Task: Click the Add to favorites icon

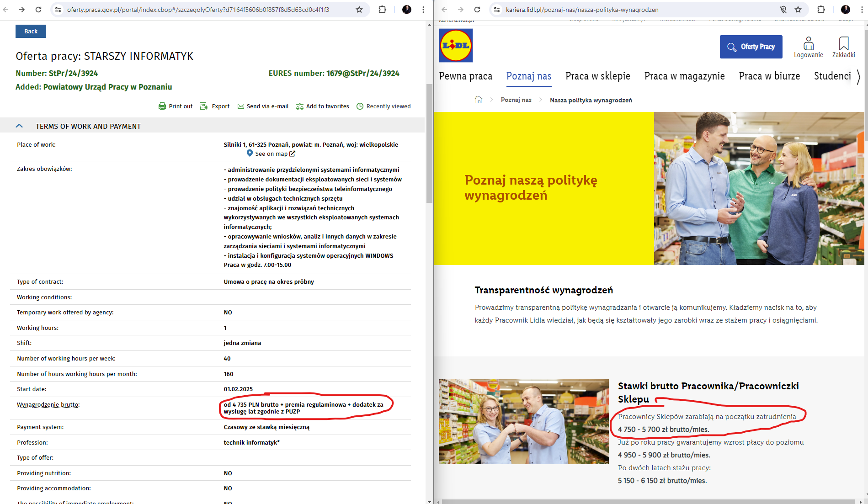Action: tap(300, 106)
